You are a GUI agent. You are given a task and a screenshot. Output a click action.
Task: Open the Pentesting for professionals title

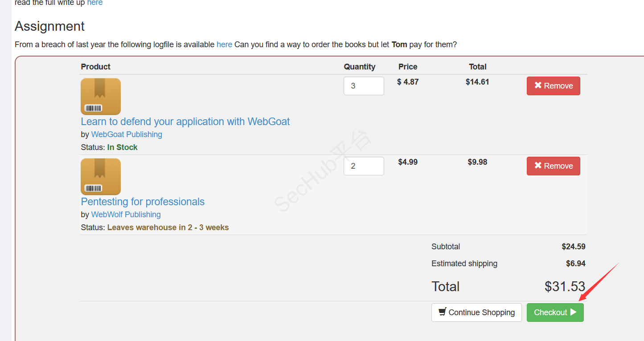[143, 202]
